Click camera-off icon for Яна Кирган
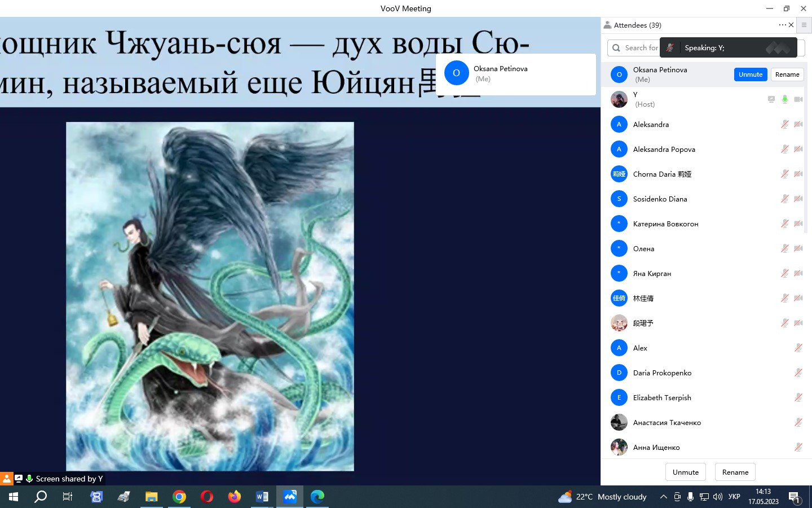Image resolution: width=812 pixels, height=508 pixels. (x=798, y=273)
